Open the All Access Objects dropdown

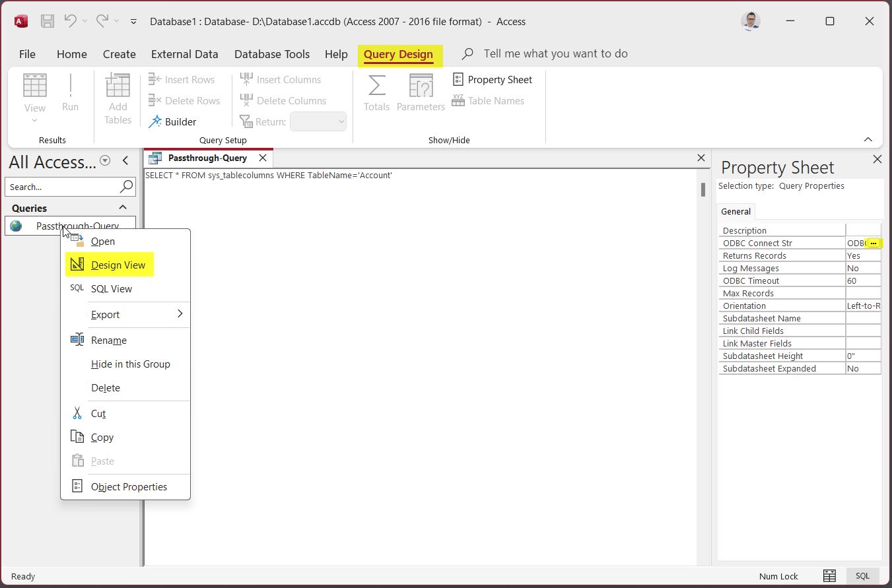104,161
